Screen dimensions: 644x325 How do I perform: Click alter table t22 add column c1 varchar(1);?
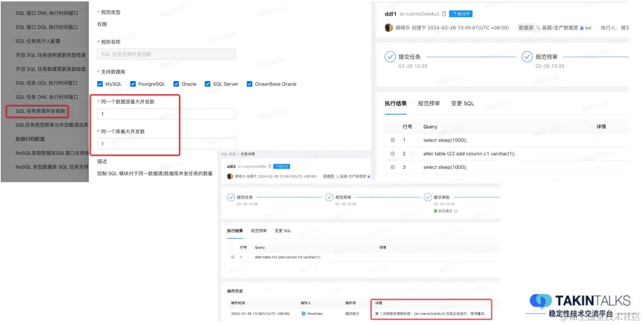tap(469, 154)
